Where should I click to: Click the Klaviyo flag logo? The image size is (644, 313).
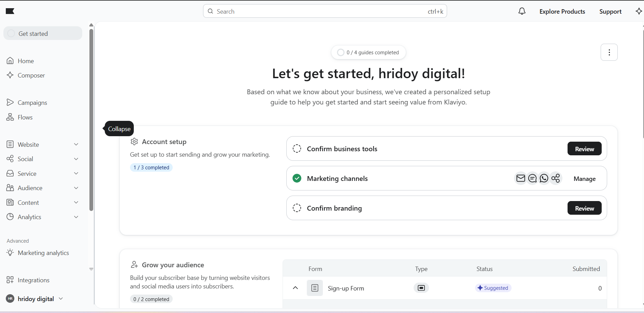(x=10, y=11)
